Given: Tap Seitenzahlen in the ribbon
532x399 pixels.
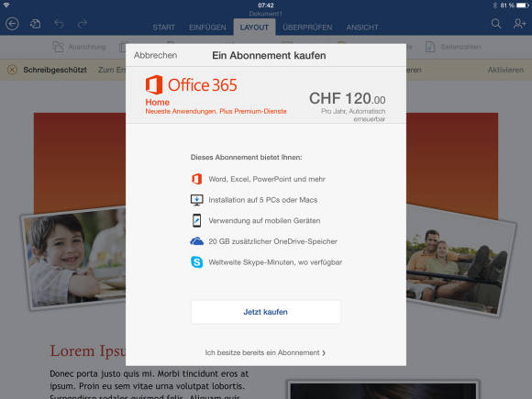Looking at the screenshot, I should point(453,47).
